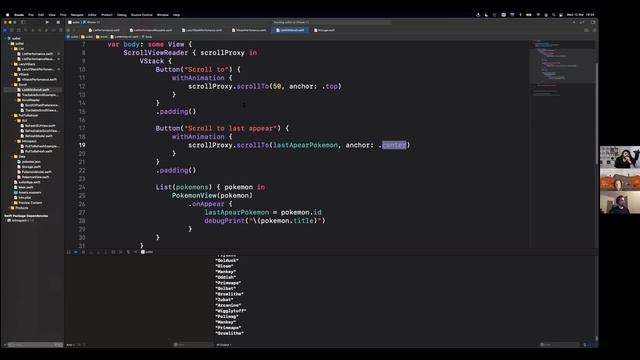Click the highlighted .center anchor value
Screen dimensions: 640x360
tap(394, 145)
